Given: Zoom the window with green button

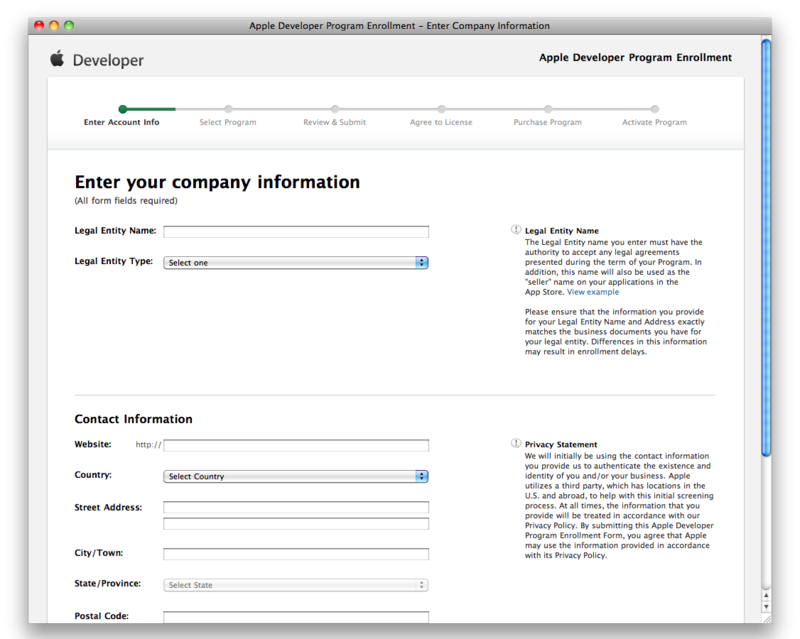Looking at the screenshot, I should (x=69, y=25).
